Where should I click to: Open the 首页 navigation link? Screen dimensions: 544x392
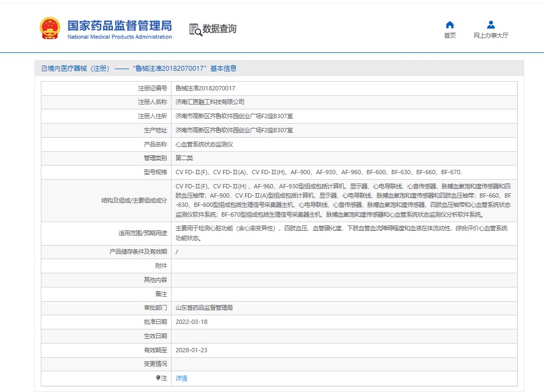(x=450, y=35)
